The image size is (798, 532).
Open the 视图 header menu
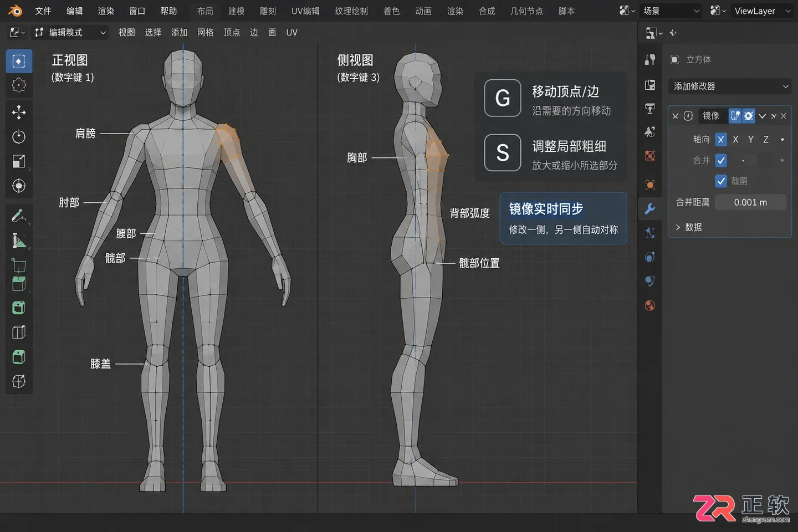[x=126, y=33]
